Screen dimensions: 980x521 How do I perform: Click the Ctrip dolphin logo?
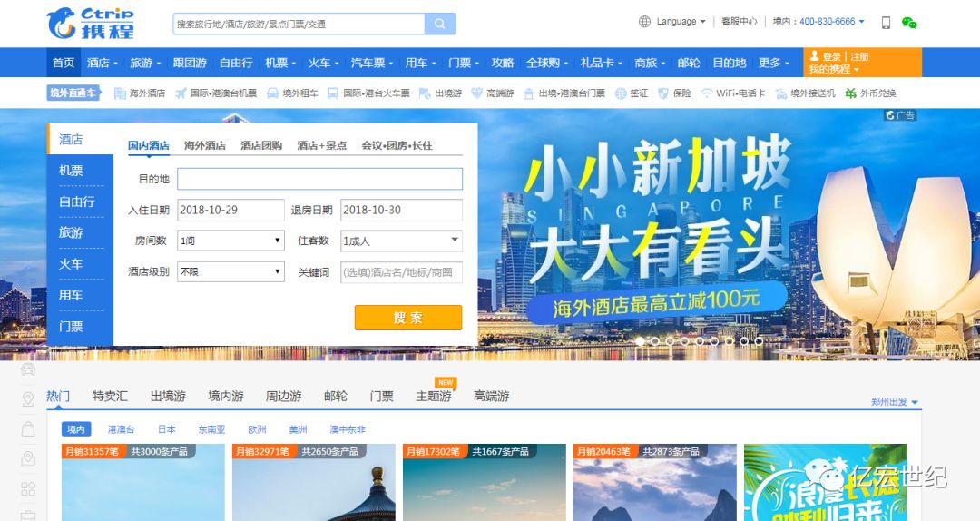click(x=90, y=23)
